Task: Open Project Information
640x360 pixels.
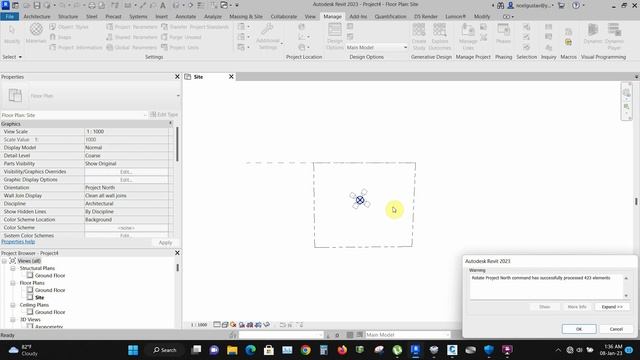Action: coord(76,47)
